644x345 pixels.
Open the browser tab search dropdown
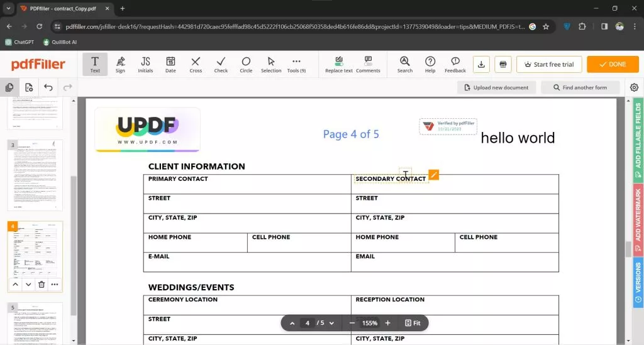click(x=8, y=8)
